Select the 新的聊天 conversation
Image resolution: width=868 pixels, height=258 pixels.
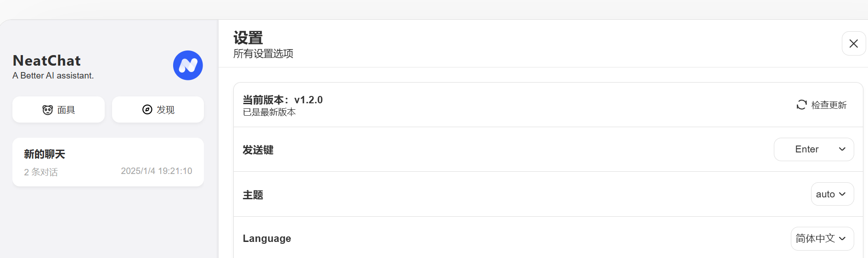click(x=108, y=162)
